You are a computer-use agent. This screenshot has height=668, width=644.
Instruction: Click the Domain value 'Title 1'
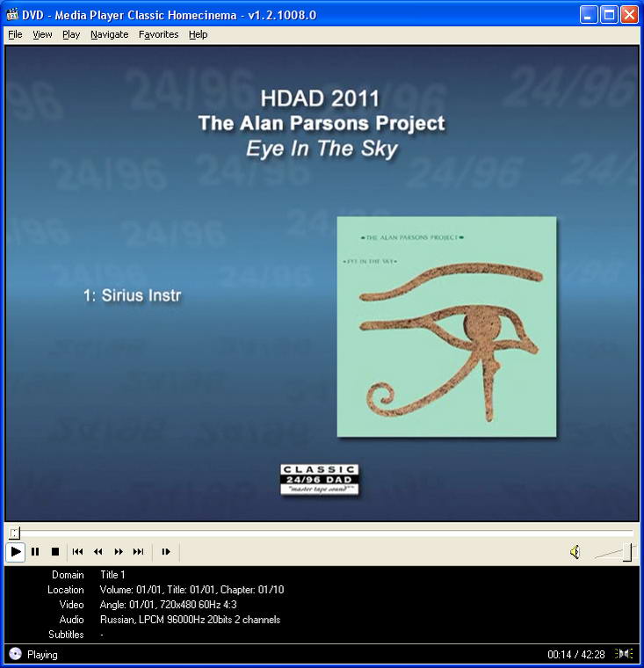click(112, 575)
